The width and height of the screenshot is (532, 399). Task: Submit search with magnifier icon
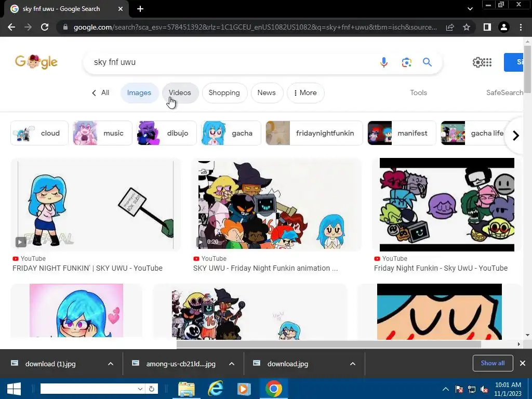coord(427,62)
